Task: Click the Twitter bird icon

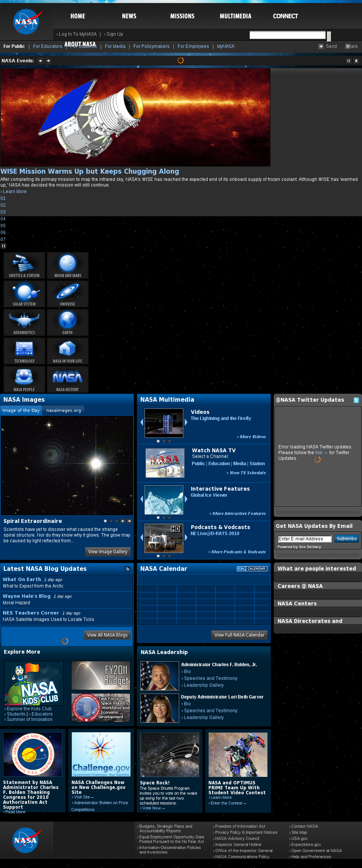Action: (x=356, y=400)
